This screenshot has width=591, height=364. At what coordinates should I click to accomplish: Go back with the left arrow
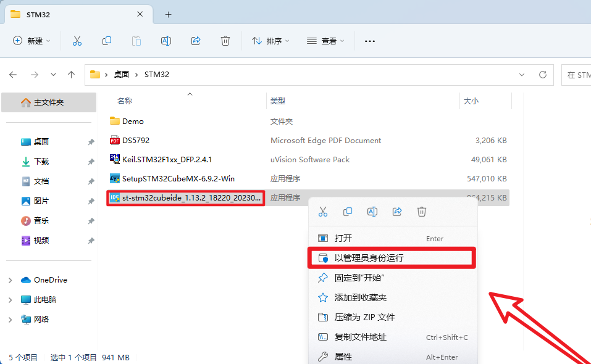click(13, 75)
